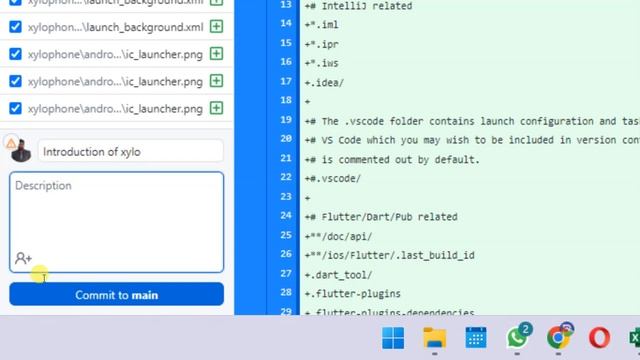Click the diff line "+#.vscode/"

pos(333,179)
